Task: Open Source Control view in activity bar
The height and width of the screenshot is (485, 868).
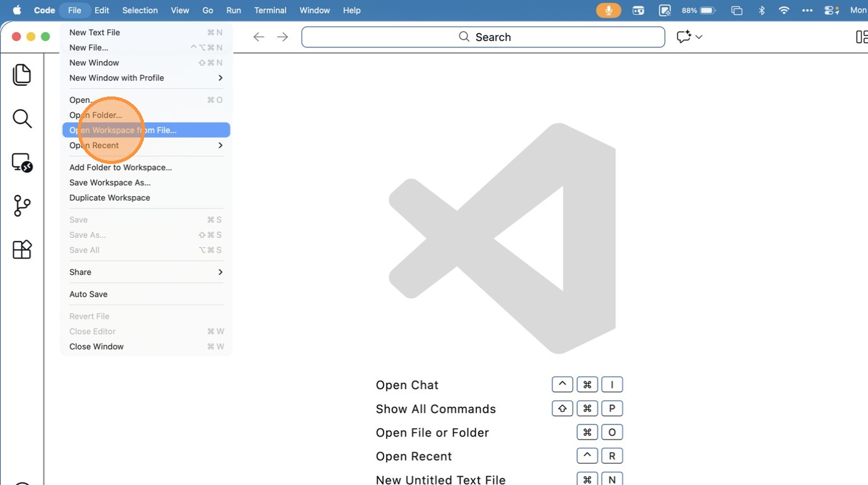Action: click(22, 206)
